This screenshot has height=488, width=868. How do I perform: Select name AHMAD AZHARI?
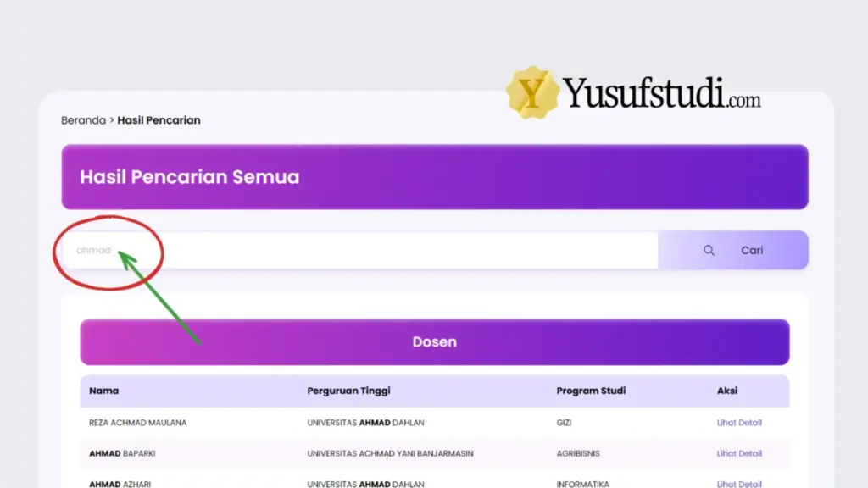click(x=120, y=484)
